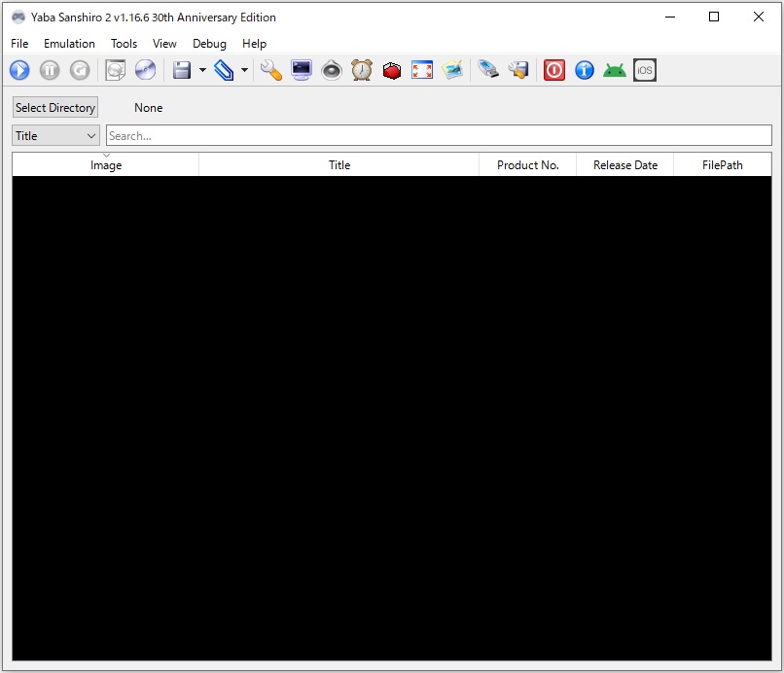Image resolution: width=784 pixels, height=673 pixels.
Task: Sort by the Release Date column header
Action: point(625,165)
